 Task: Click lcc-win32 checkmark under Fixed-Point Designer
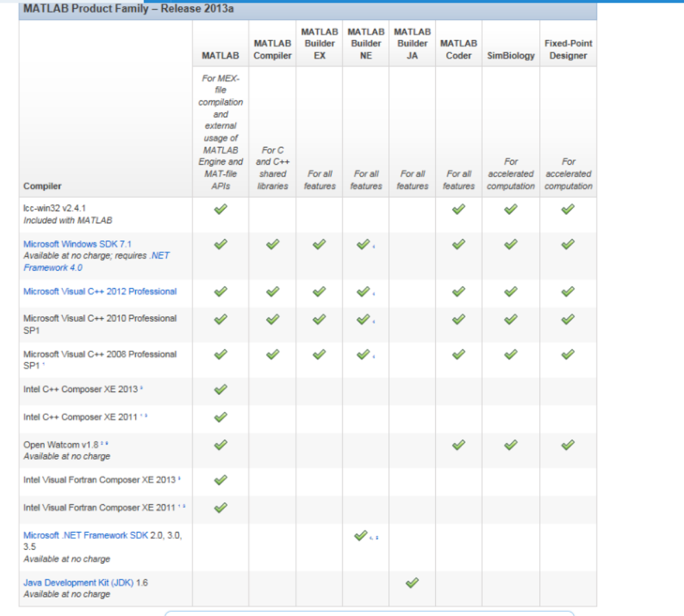click(x=568, y=209)
